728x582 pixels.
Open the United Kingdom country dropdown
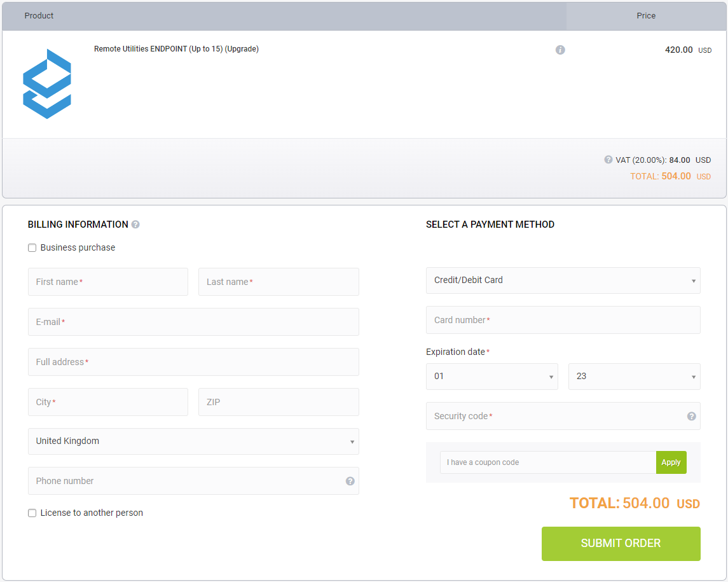pyautogui.click(x=193, y=441)
